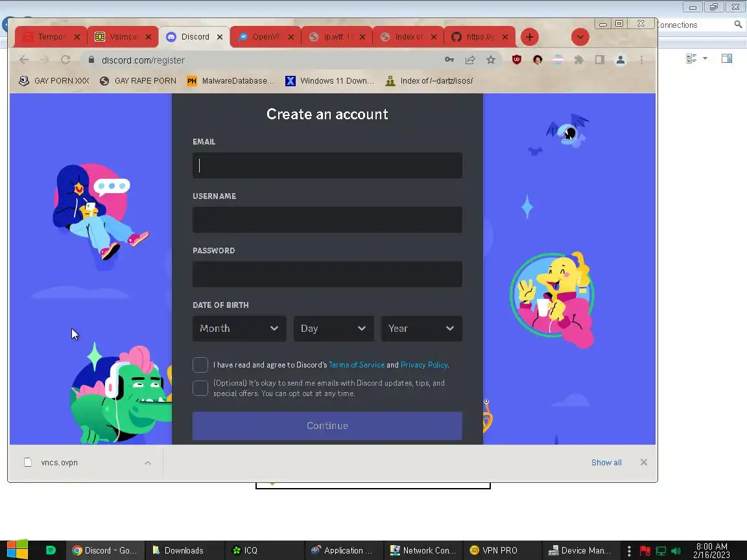Focus the Email input field
Viewport: 747px width, 560px height.
coord(327,165)
